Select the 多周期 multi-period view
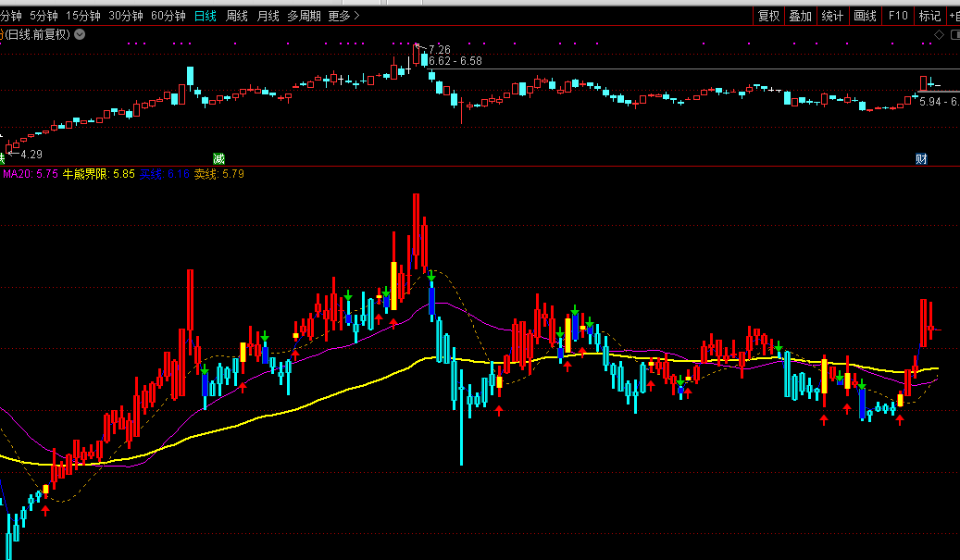 point(304,16)
